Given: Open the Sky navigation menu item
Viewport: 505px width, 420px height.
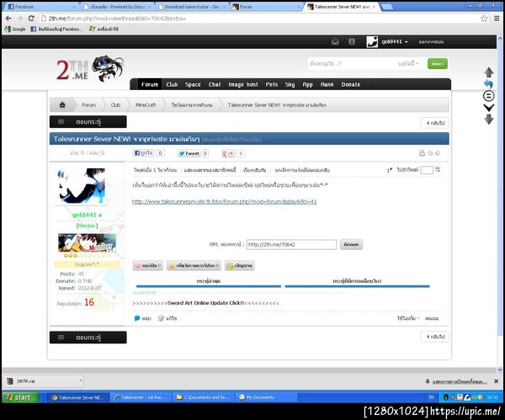Looking at the screenshot, I should 290,84.
